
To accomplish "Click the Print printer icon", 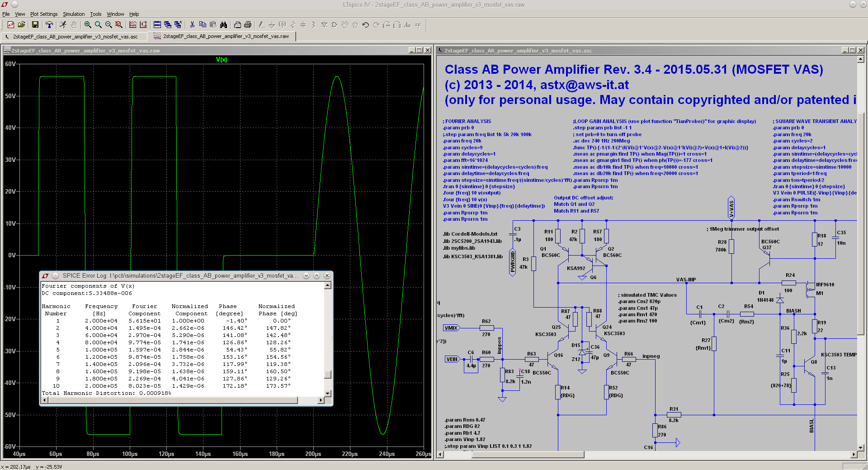I will point(248,25).
